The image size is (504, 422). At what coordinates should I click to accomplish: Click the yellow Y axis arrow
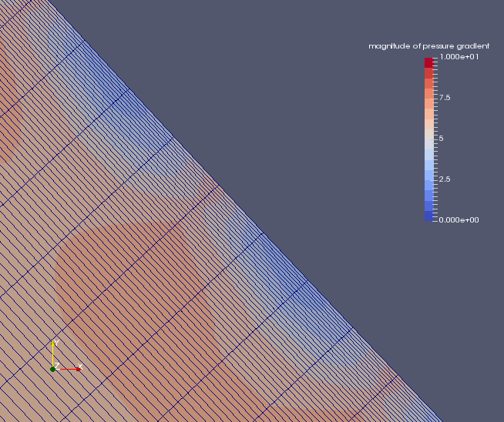tap(52, 354)
